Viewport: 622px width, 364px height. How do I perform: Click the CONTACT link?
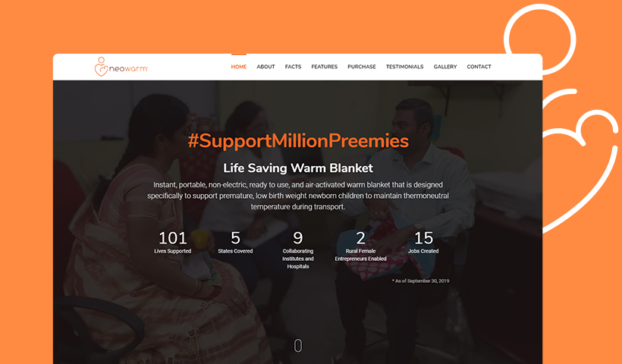479,67
